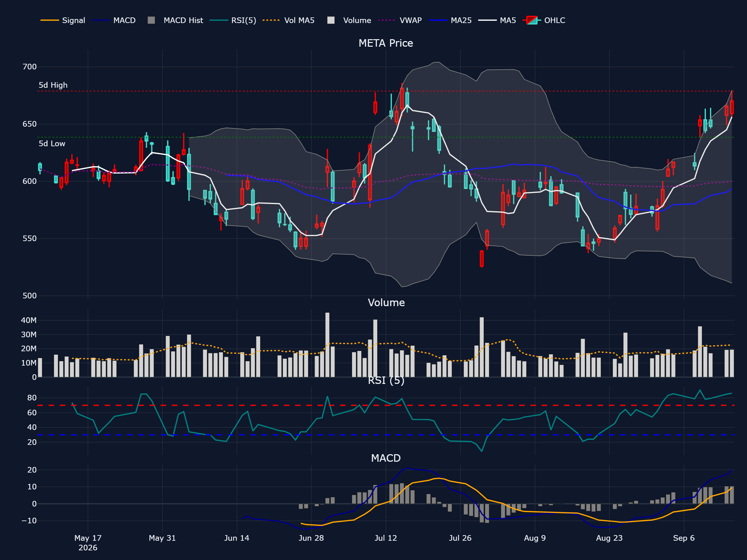Toggle VWAP legend entry
The height and width of the screenshot is (560, 747).
click(x=400, y=20)
